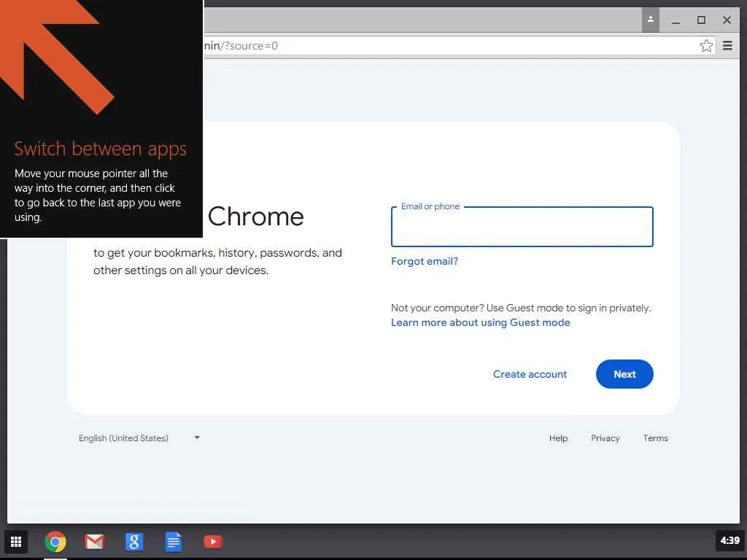747x560 pixels.
Task: Click the address bar URL text
Action: click(241, 46)
